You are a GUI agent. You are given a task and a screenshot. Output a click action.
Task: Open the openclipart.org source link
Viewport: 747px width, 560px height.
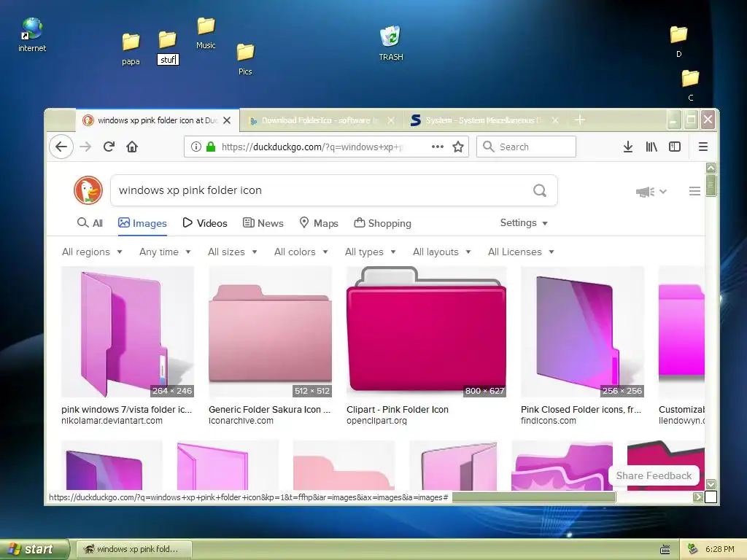coord(377,421)
